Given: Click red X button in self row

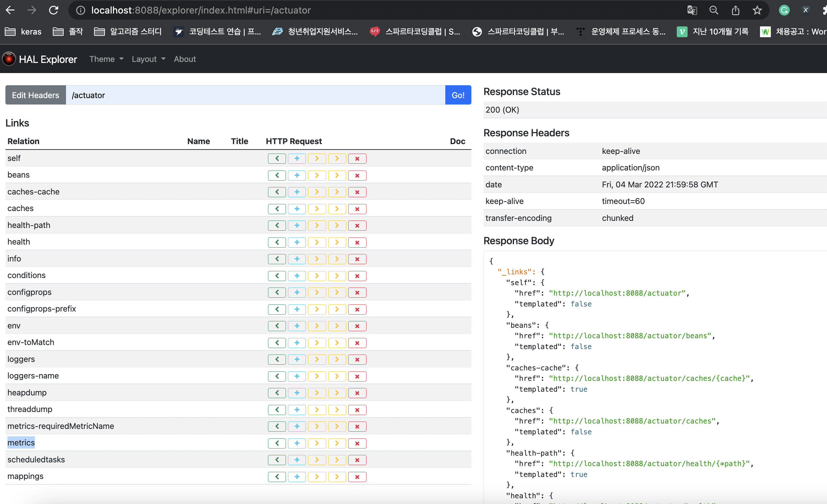Looking at the screenshot, I should (x=357, y=159).
